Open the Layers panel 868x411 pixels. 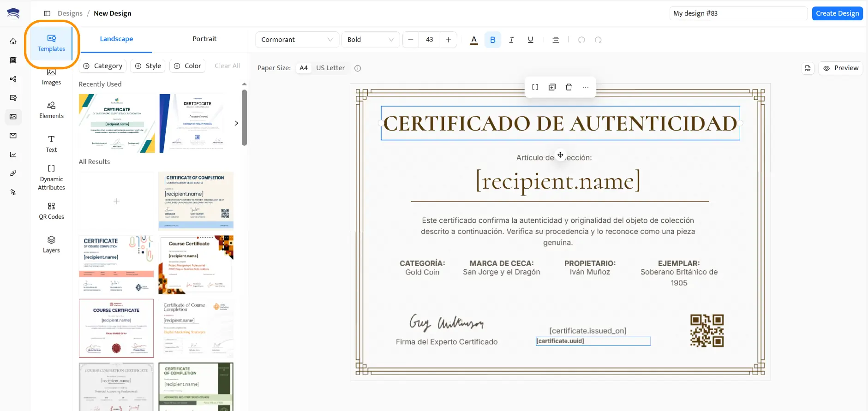(51, 244)
